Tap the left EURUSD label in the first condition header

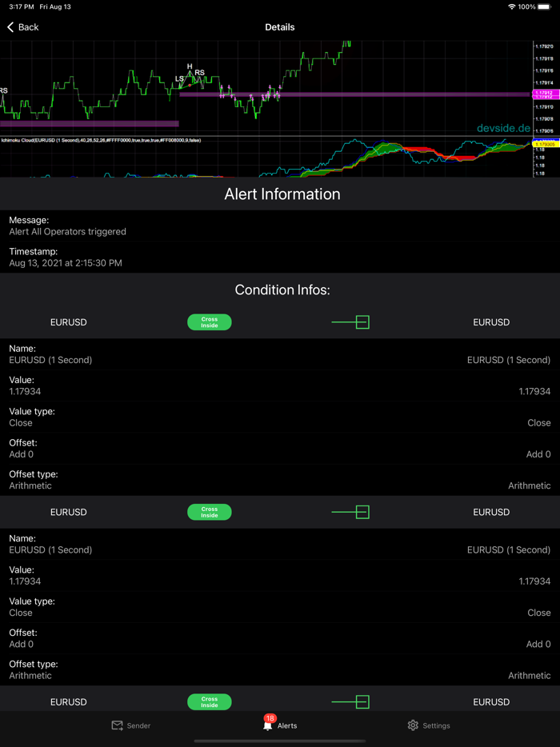[69, 322]
